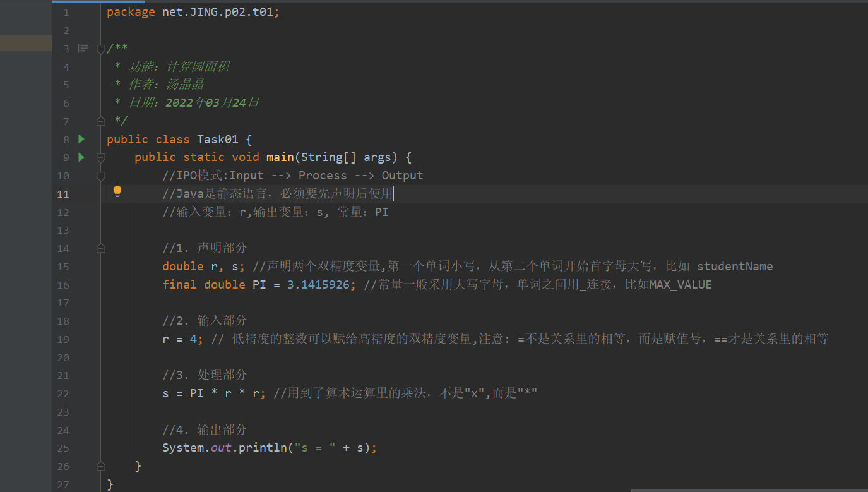
Task: Collapse the Javadoc comment block
Action: coord(100,47)
